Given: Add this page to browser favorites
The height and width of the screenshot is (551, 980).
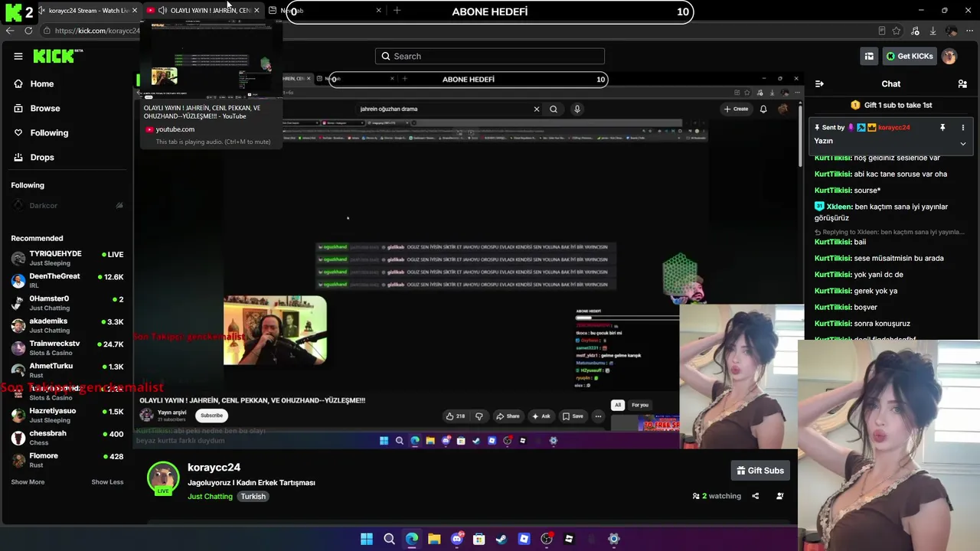Looking at the screenshot, I should [x=897, y=31].
